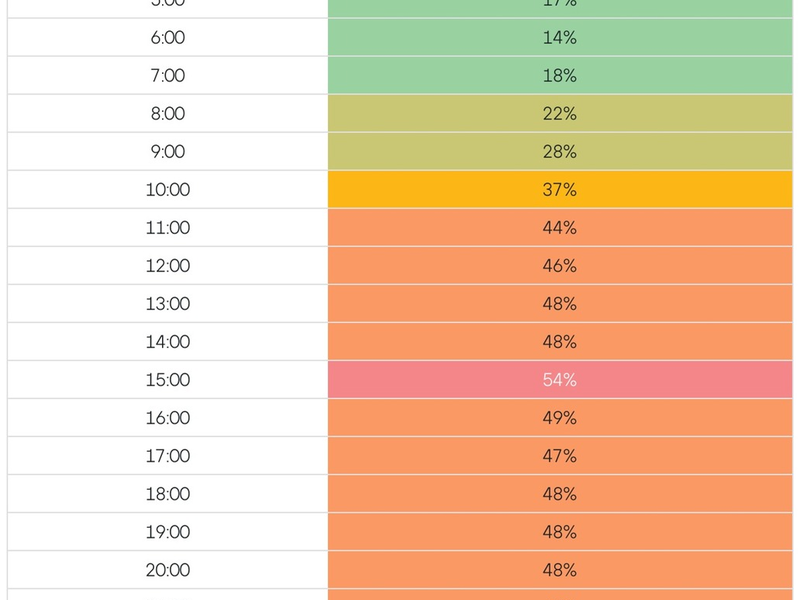Select the 44% orange cell

[x=560, y=228]
